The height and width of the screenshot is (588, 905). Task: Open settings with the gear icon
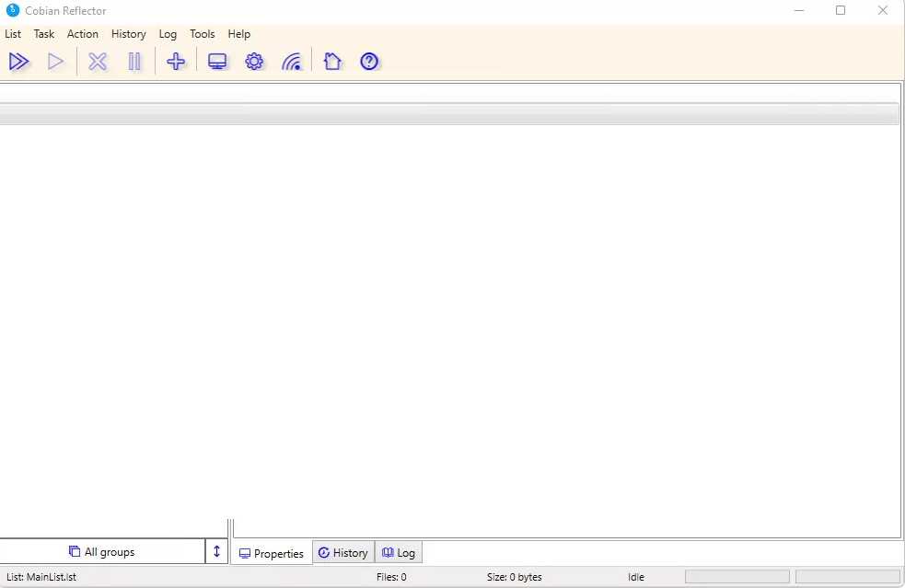(254, 62)
